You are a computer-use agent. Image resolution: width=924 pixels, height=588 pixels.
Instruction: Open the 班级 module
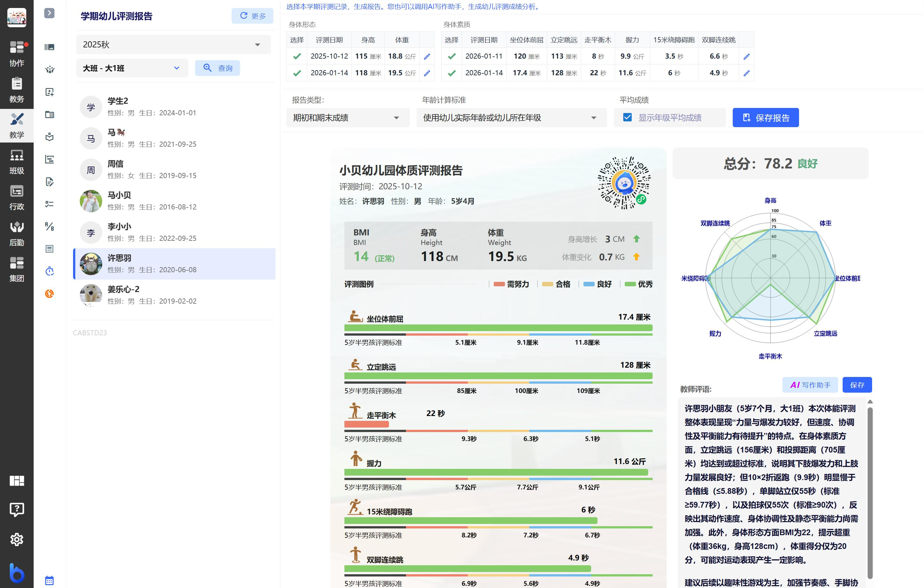(x=17, y=161)
